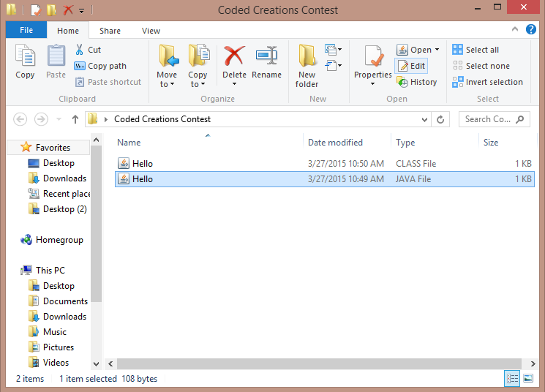
Task: Go back with the Back arrow
Action: [x=20, y=119]
